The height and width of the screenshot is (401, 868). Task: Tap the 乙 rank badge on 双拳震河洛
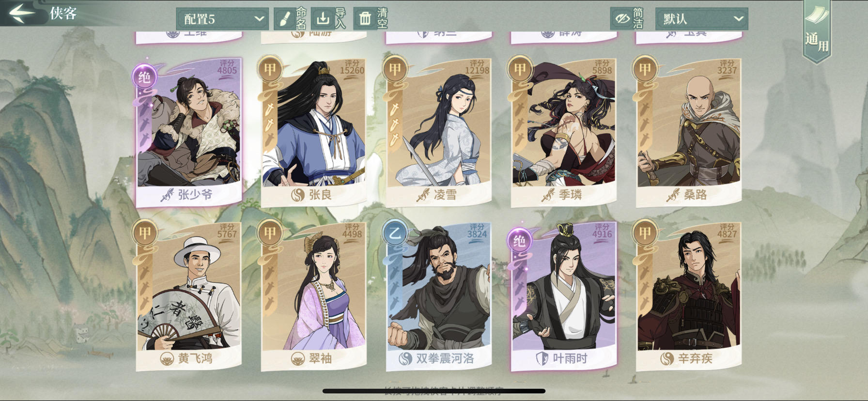pos(394,233)
